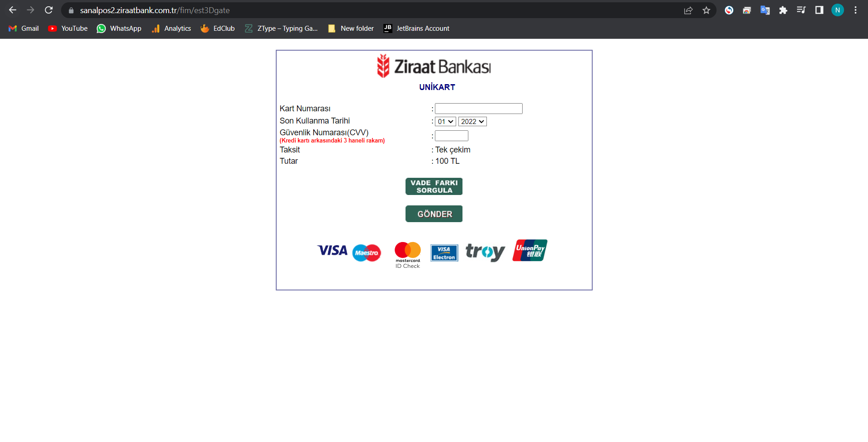Open Chrome three-dot menu
Image resolution: width=868 pixels, height=442 pixels.
(x=855, y=10)
